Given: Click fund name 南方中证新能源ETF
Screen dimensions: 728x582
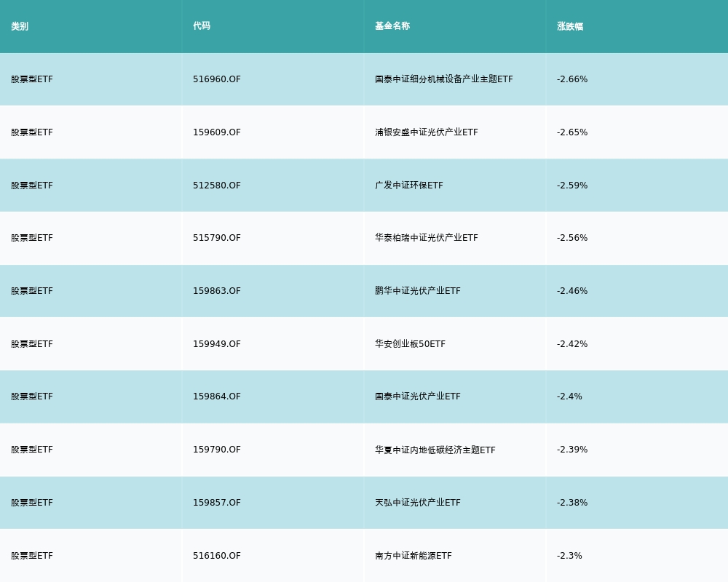Looking at the screenshot, I should 414,556.
